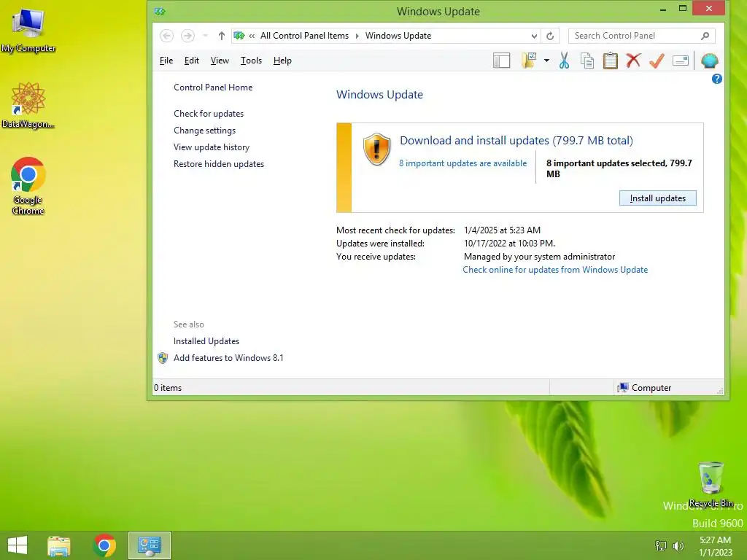
Task: Click the volume speaker tray icon
Action: point(678,545)
